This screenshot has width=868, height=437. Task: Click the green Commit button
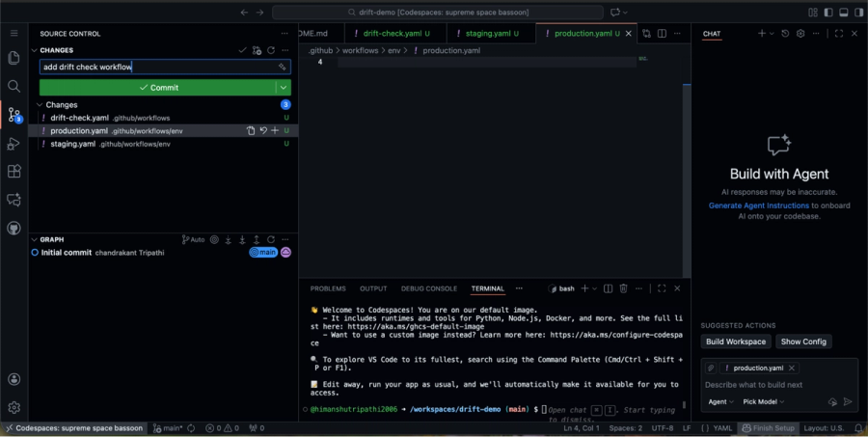(x=158, y=88)
